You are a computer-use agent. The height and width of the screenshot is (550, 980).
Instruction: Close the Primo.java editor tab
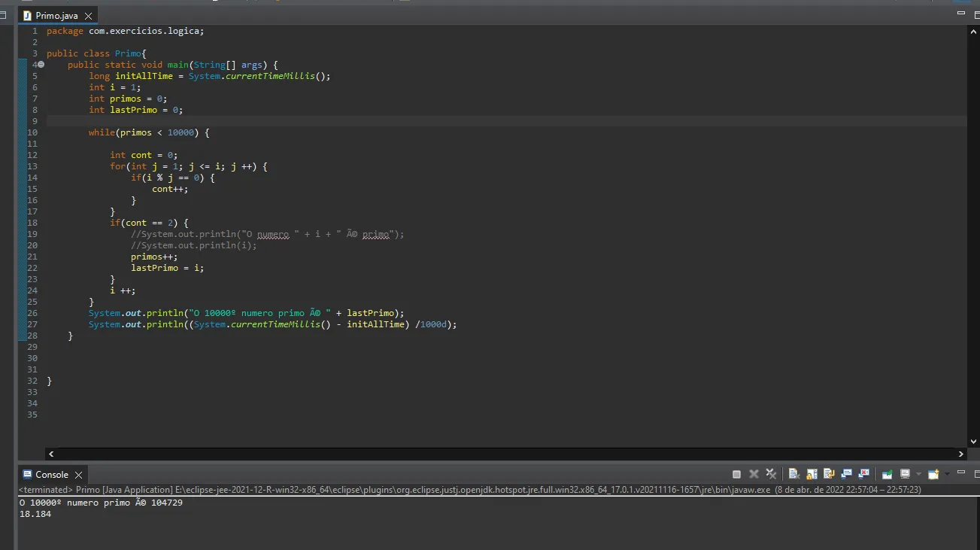[x=88, y=16]
